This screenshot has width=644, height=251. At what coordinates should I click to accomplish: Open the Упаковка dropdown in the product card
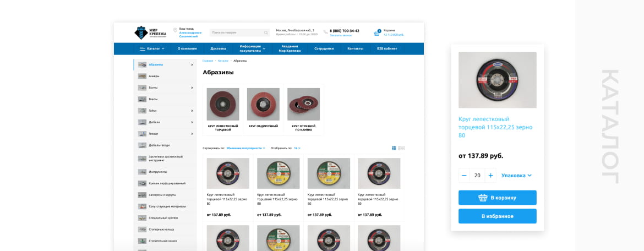pyautogui.click(x=516, y=176)
